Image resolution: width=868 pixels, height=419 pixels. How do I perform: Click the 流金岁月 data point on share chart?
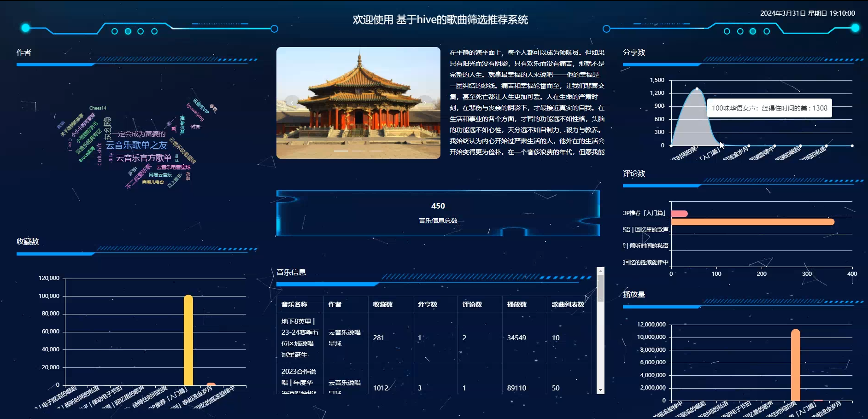point(749,145)
